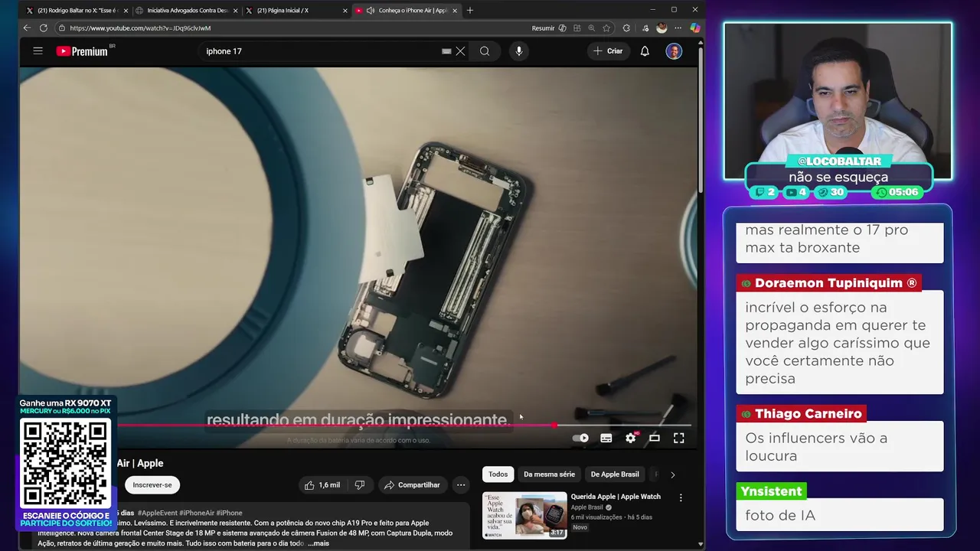Enter fullscreen video mode
Viewport: 980px width, 551px height.
point(678,438)
